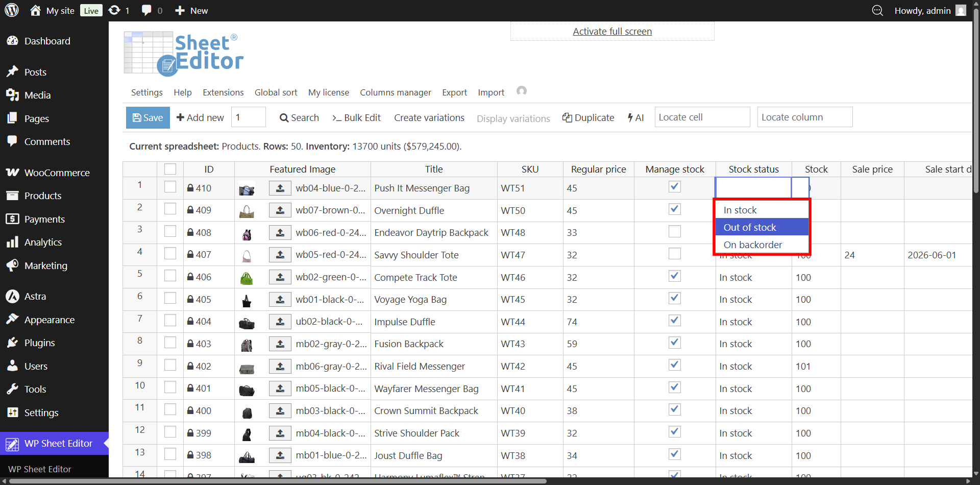Choose Out of stock from the dropdown
This screenshot has height=485, width=980.
point(762,227)
